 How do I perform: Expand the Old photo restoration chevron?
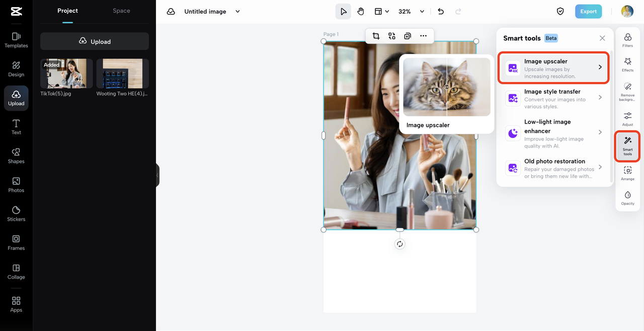[600, 167]
